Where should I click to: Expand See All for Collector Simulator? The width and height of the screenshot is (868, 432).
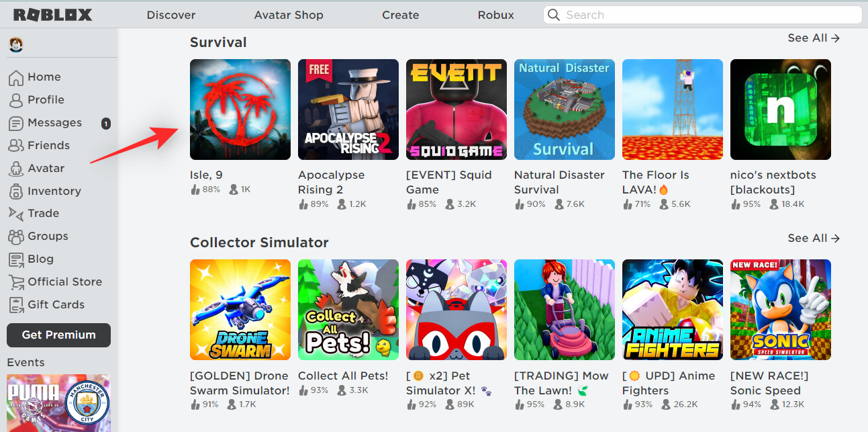(x=814, y=239)
